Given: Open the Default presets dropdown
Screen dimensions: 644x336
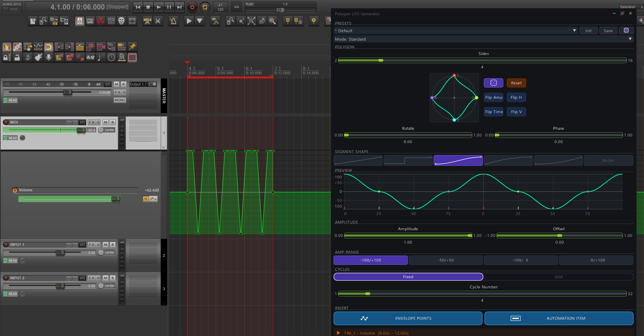Looking at the screenshot, I should [x=456, y=30].
